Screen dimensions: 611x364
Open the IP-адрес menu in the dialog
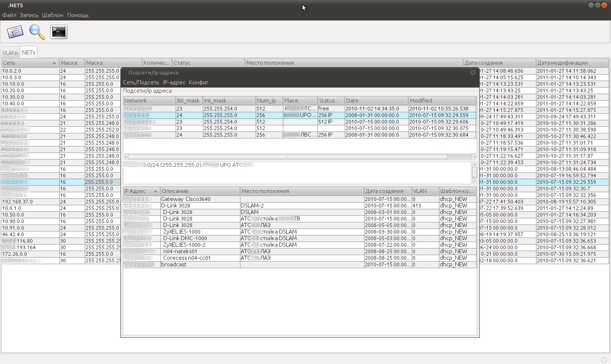click(174, 82)
